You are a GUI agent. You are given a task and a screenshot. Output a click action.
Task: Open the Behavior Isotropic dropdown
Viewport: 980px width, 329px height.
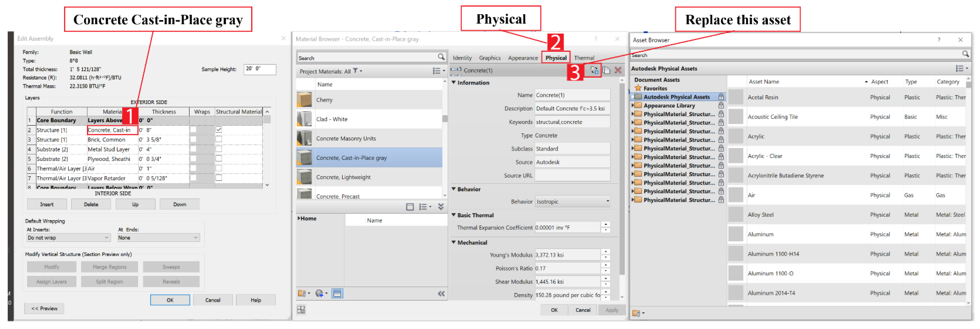pos(572,201)
